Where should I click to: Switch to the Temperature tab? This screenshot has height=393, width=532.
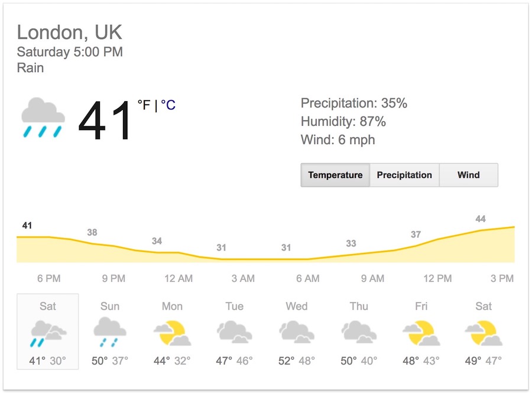coord(335,175)
